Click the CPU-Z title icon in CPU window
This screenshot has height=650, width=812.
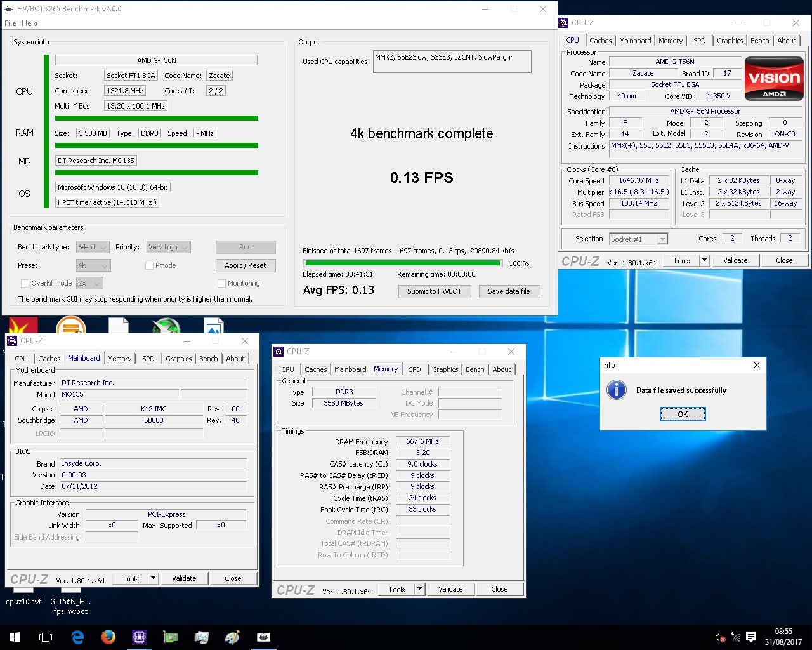[x=563, y=23]
